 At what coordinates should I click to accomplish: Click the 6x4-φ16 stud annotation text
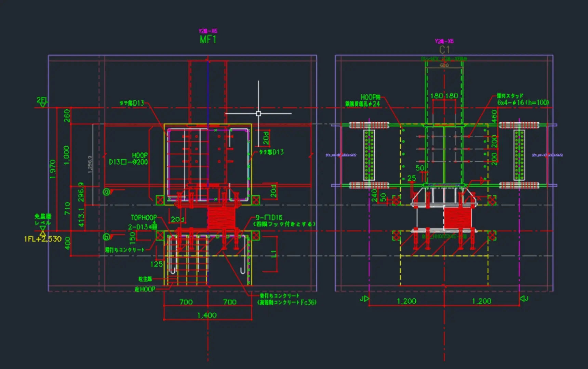pyautogui.click(x=523, y=102)
